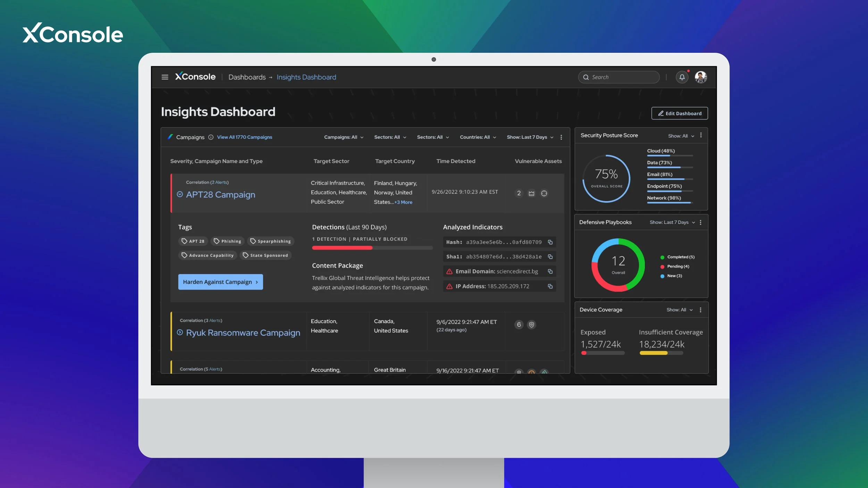Open Security Posture Score options menu
The height and width of the screenshot is (488, 868).
(x=701, y=135)
